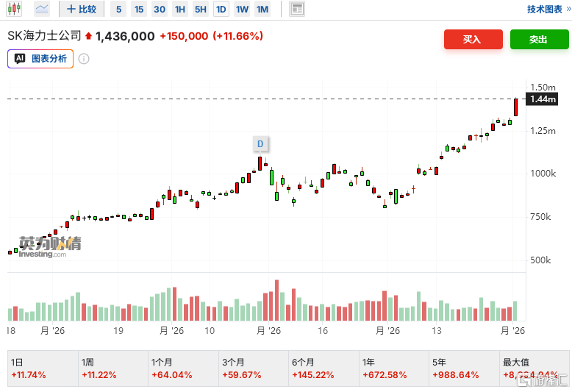Click the price value 1,436,000
Viewport: 572px width, 392px height.
click(x=125, y=36)
